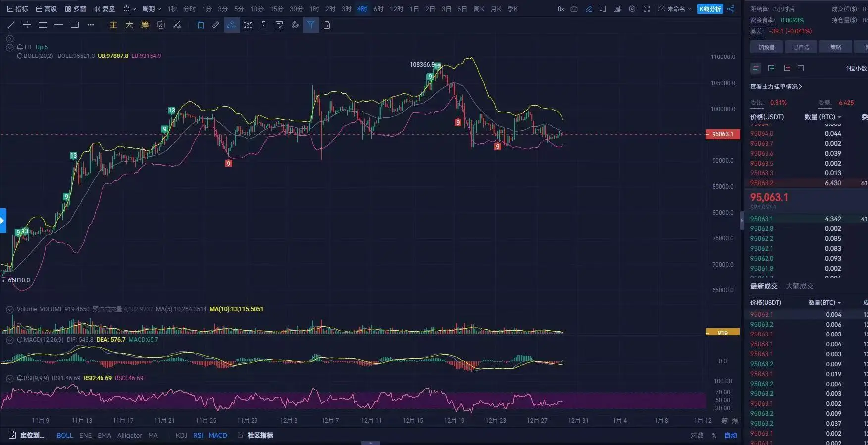The image size is (868, 445).
Task: Toggle the MA indicator in bottom bar
Action: pos(153,435)
